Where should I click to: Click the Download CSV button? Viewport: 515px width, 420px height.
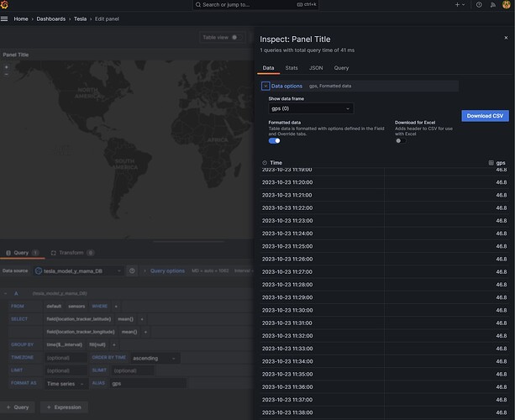[485, 115]
